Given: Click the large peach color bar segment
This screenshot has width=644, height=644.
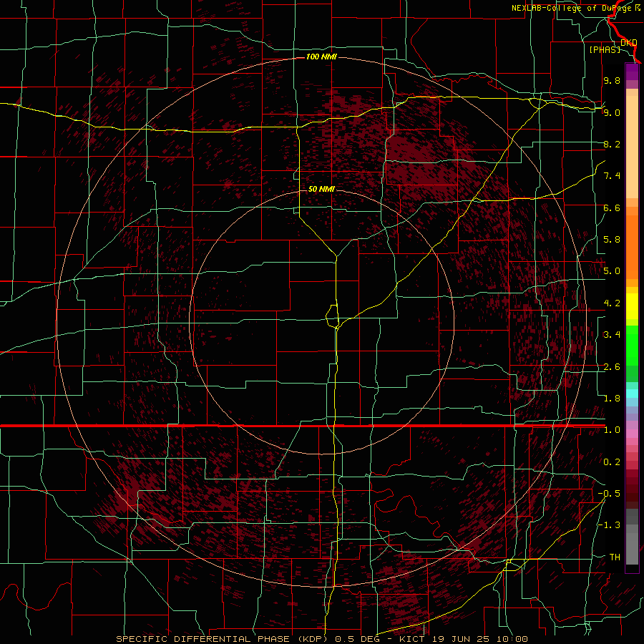Looking at the screenshot, I should point(632,147).
